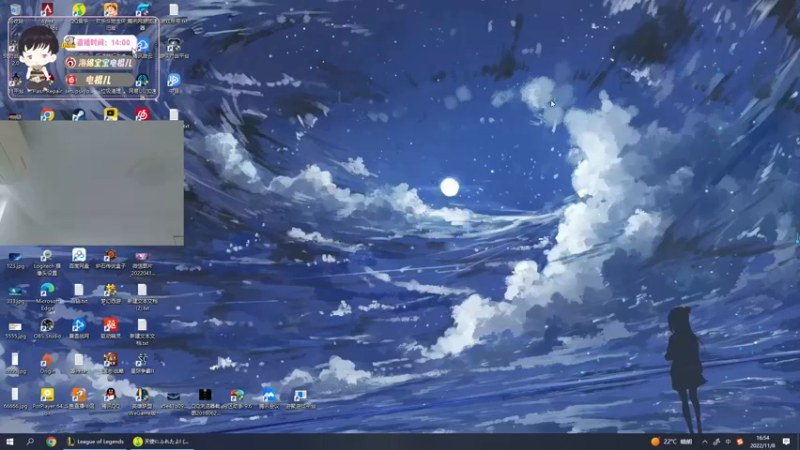Launch OBS Studio from desktop
The image size is (800, 450).
click(x=47, y=329)
